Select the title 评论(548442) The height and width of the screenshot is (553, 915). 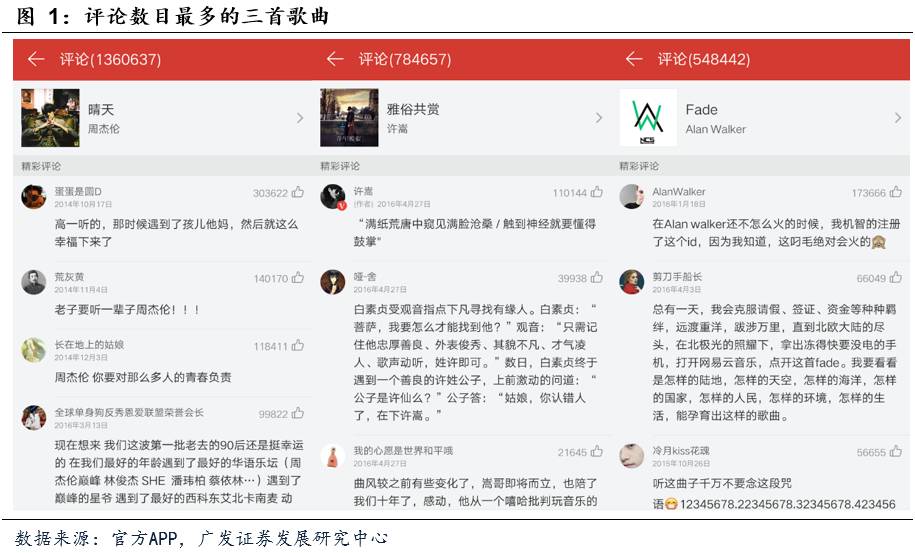point(703,60)
